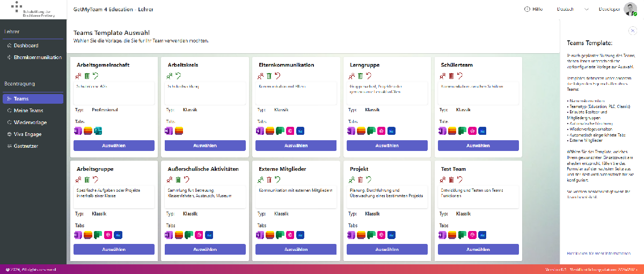Select Gastnutzer in the sidebar
The image size is (644, 274).
pos(26,146)
